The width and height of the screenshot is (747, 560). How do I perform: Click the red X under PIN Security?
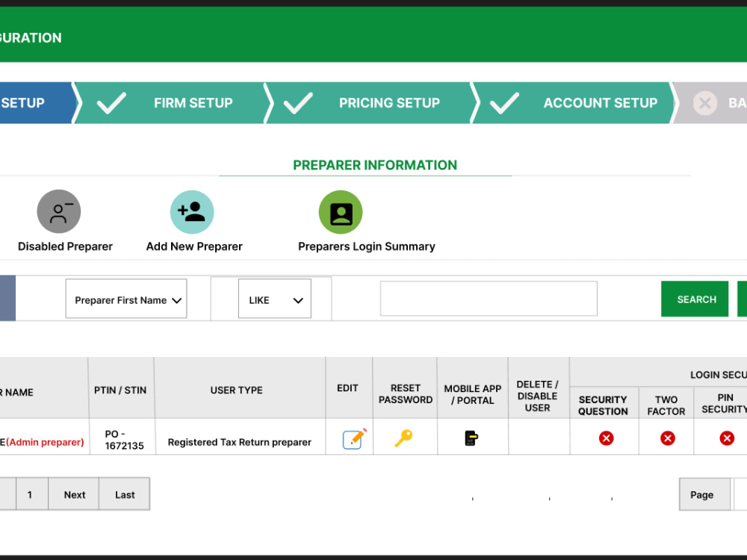(x=727, y=438)
